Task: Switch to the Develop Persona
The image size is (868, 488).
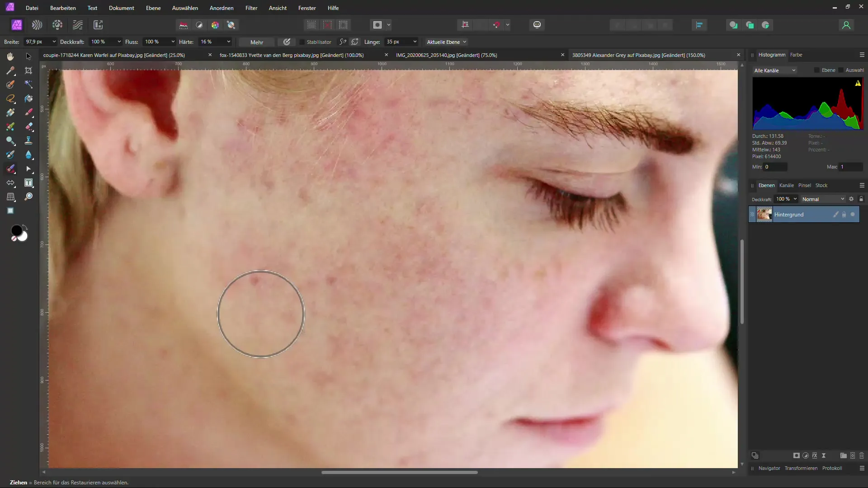Action: 57,25
